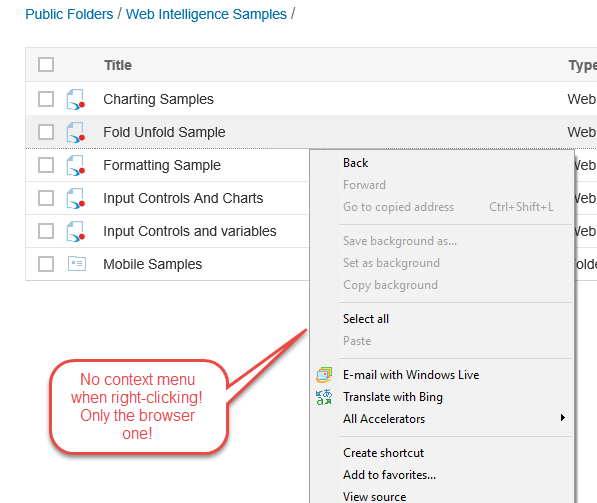Choose Back from the context menu
This screenshot has width=597, height=503.
click(x=356, y=163)
